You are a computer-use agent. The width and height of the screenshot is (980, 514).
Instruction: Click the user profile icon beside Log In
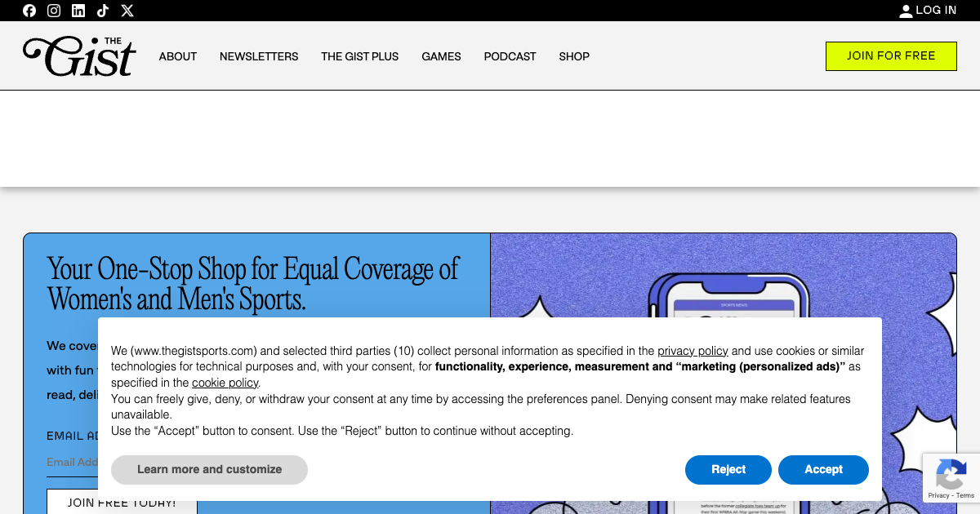tap(906, 11)
